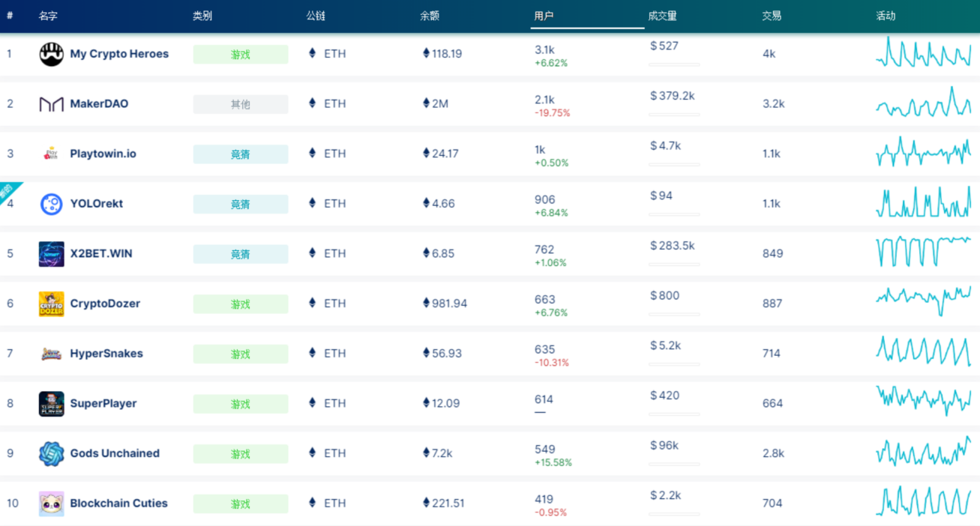Click the activity sparkline for X2BET.WIN
Viewport: 980px width, 526px height.
pyautogui.click(x=924, y=253)
